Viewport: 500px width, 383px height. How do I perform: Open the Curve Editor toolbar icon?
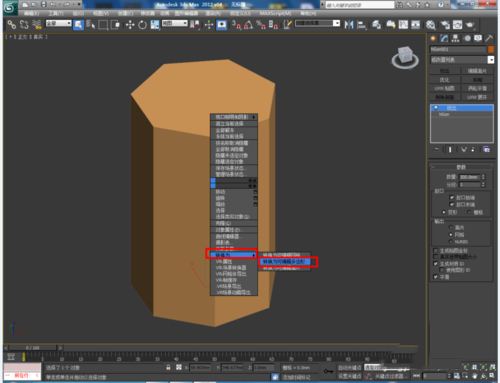click(403, 25)
